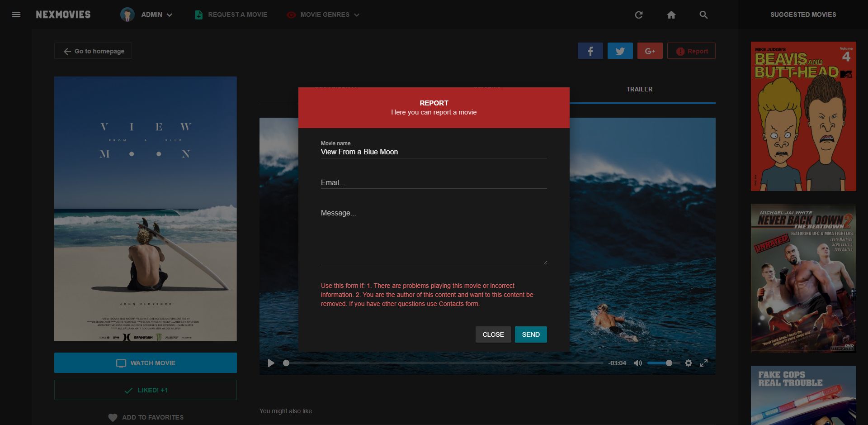Expand the Movie Genres dropdown

(323, 14)
